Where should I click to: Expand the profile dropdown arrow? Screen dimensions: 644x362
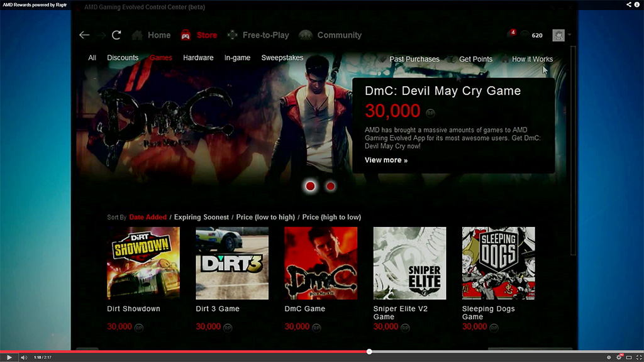tap(570, 35)
